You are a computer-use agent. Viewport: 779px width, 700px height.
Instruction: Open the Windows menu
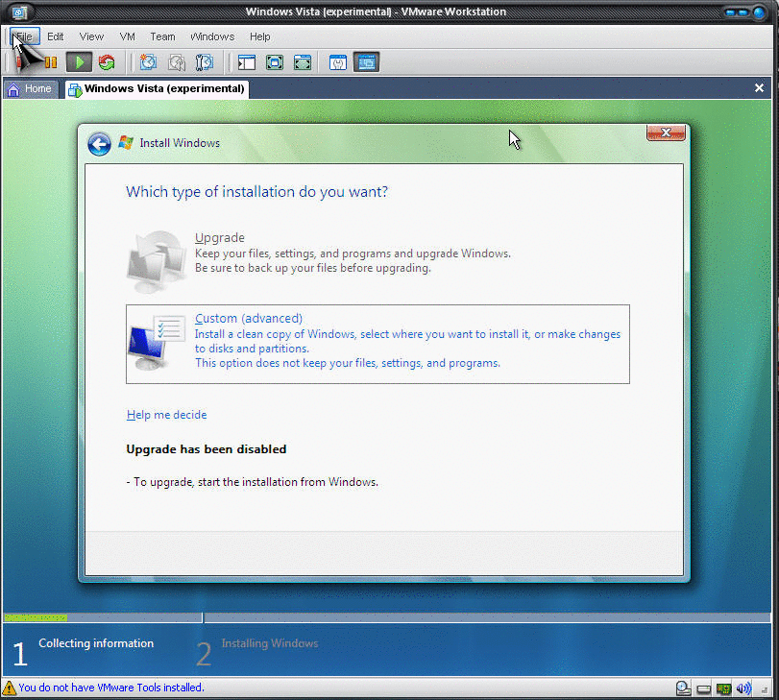click(212, 36)
